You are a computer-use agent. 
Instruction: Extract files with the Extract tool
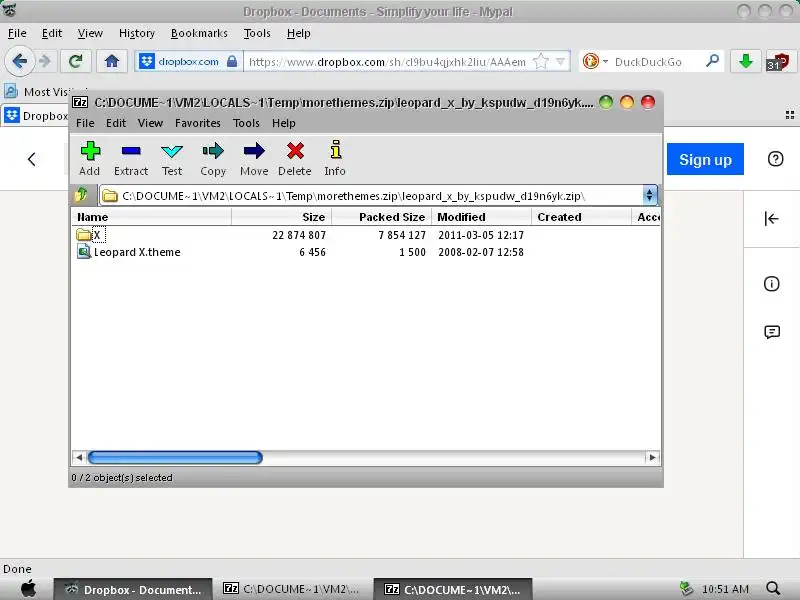coord(131,159)
